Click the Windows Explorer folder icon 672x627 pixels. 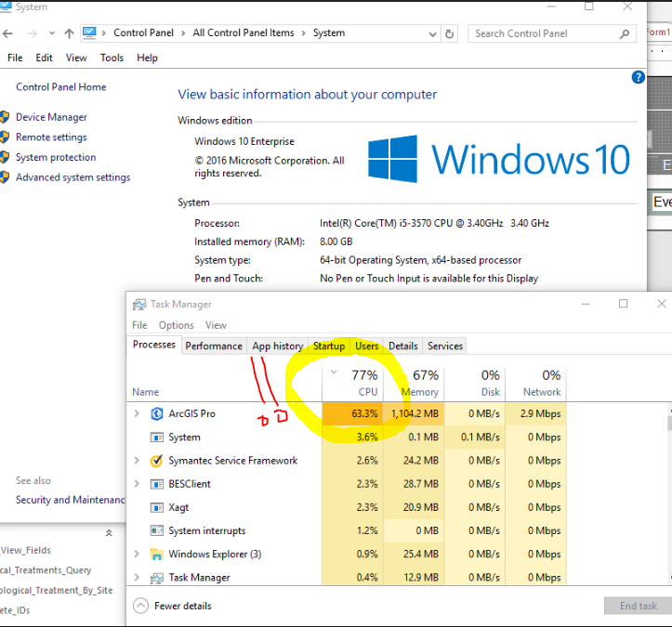pos(157,555)
